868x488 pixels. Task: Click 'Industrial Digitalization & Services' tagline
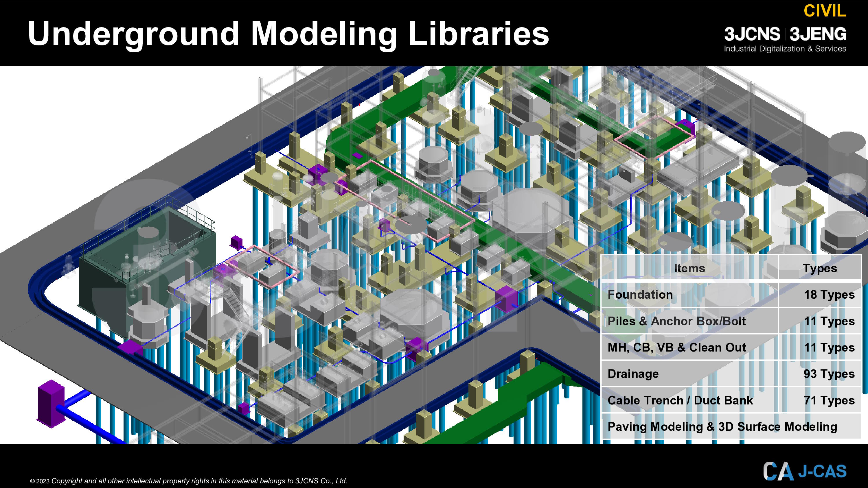click(785, 49)
